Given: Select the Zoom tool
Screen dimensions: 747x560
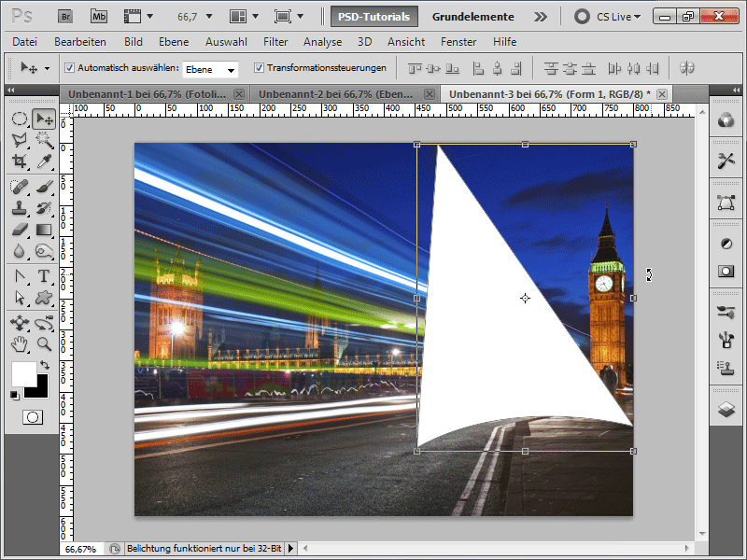Looking at the screenshot, I should 44,343.
